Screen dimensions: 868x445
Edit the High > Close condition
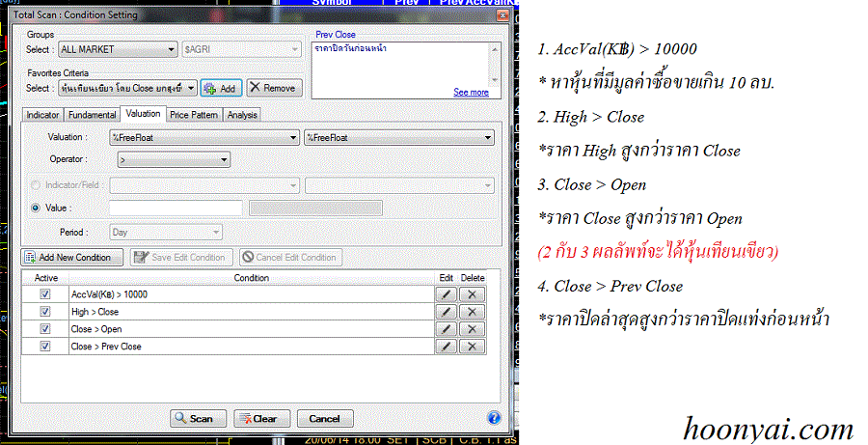[447, 312]
